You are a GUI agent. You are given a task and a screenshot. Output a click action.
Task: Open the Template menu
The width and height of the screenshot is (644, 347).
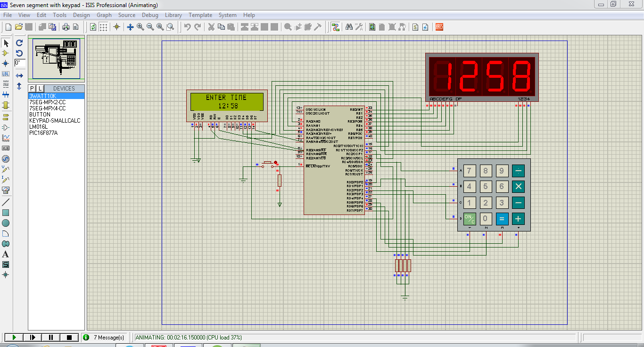(200, 15)
